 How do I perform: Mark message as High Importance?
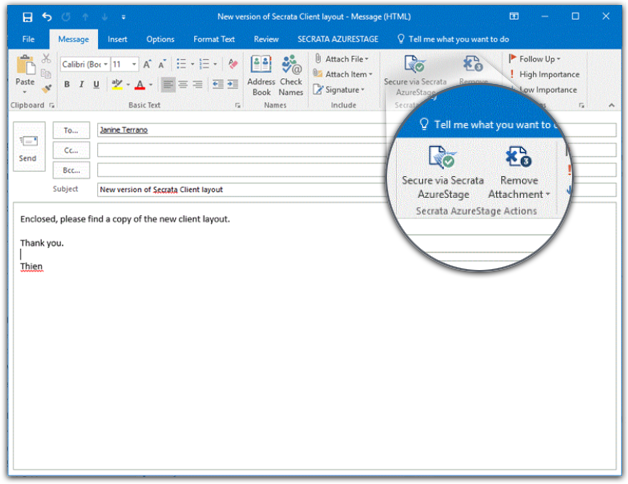(545, 74)
